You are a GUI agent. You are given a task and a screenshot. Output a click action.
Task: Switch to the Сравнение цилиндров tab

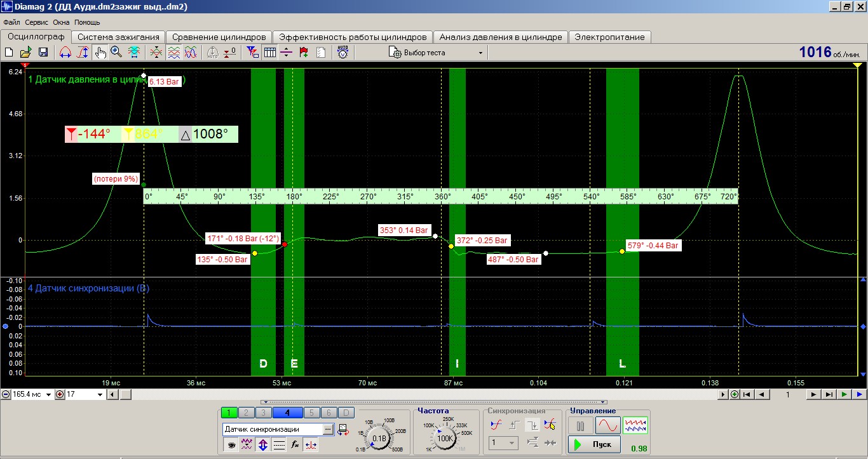219,37
